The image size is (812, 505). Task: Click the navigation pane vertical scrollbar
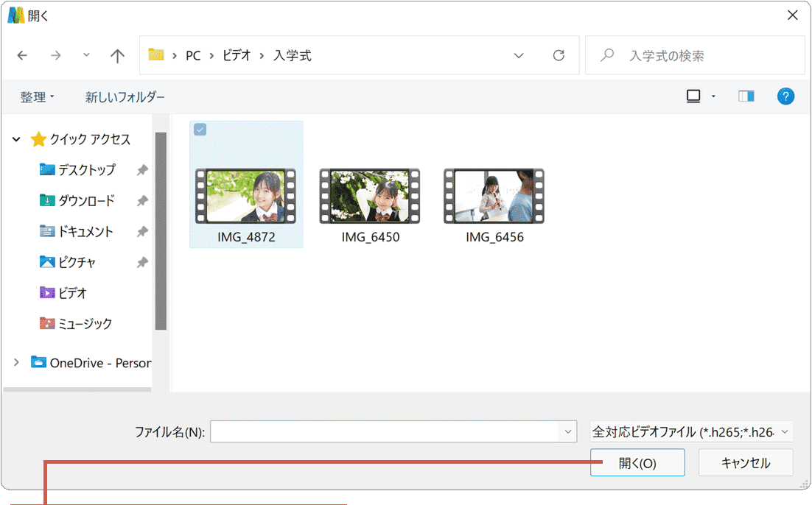(161, 230)
